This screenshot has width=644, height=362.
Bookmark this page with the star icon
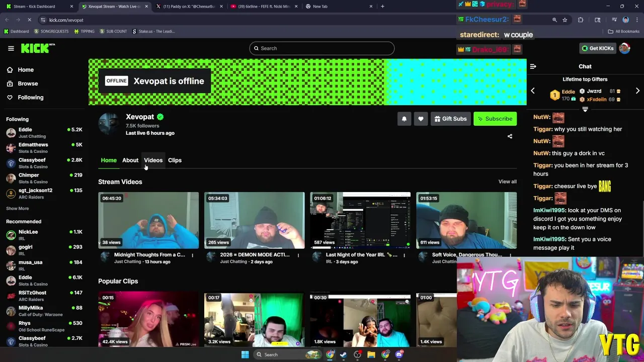[x=565, y=20]
